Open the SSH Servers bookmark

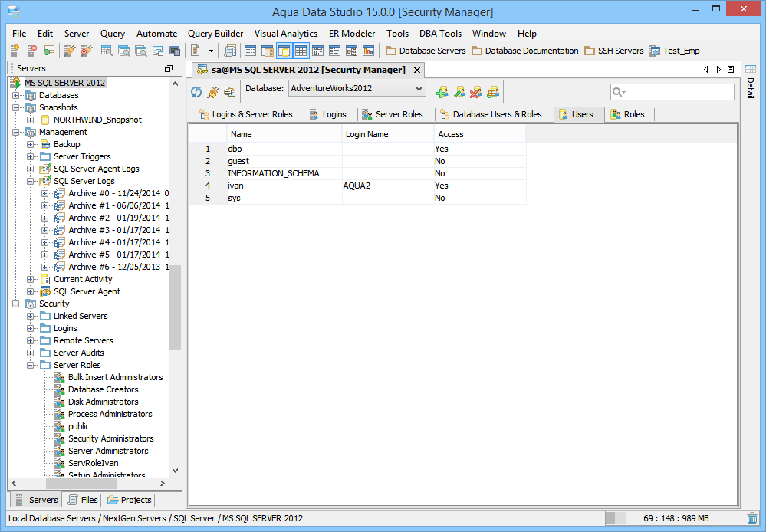pyautogui.click(x=614, y=51)
